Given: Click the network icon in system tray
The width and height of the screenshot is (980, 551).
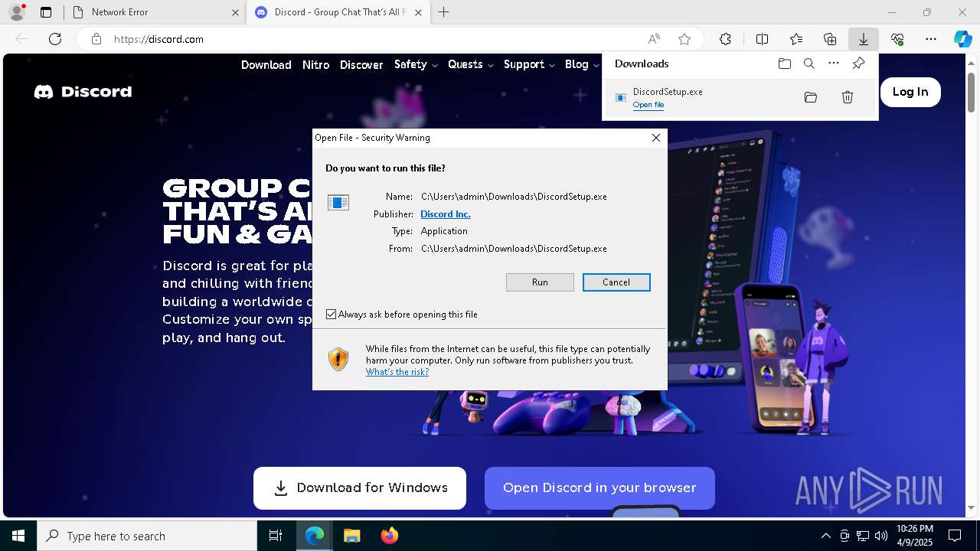Looking at the screenshot, I should pyautogui.click(x=863, y=536).
